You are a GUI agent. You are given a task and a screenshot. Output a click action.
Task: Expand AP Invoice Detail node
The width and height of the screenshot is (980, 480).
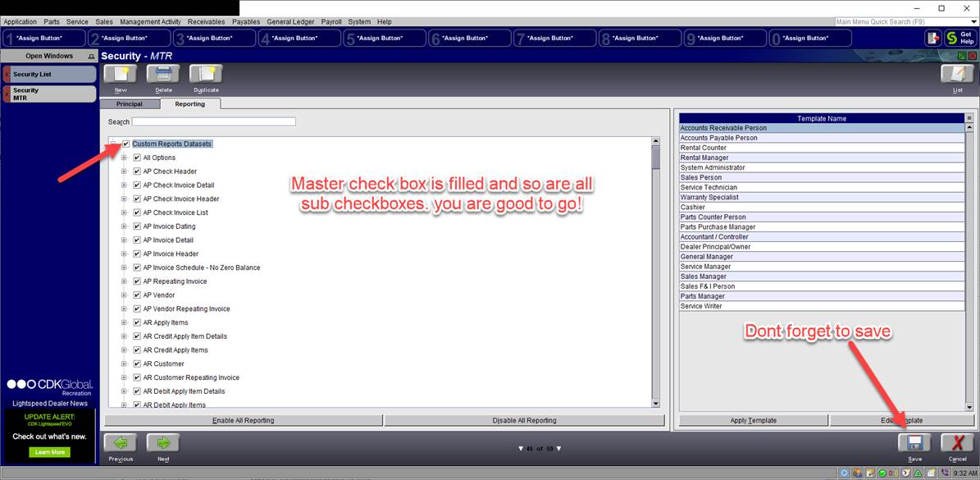124,240
